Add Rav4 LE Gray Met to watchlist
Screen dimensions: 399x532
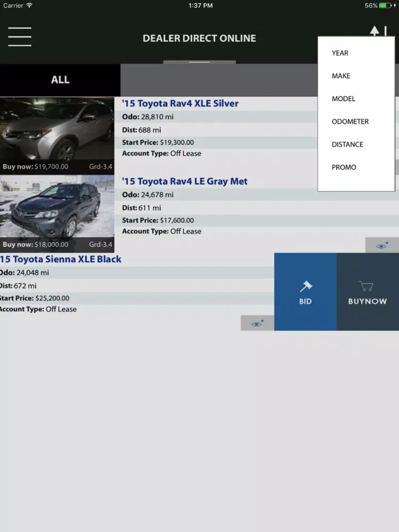(382, 245)
